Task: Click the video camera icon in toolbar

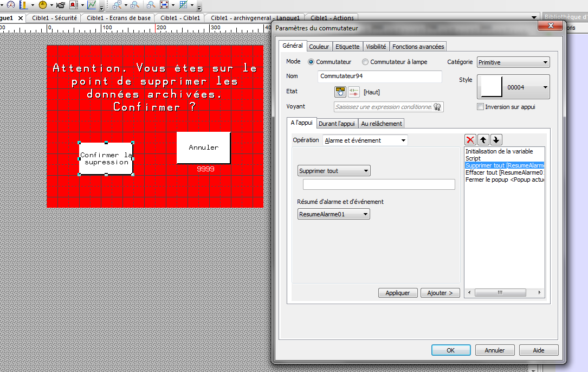Action: pos(61,5)
